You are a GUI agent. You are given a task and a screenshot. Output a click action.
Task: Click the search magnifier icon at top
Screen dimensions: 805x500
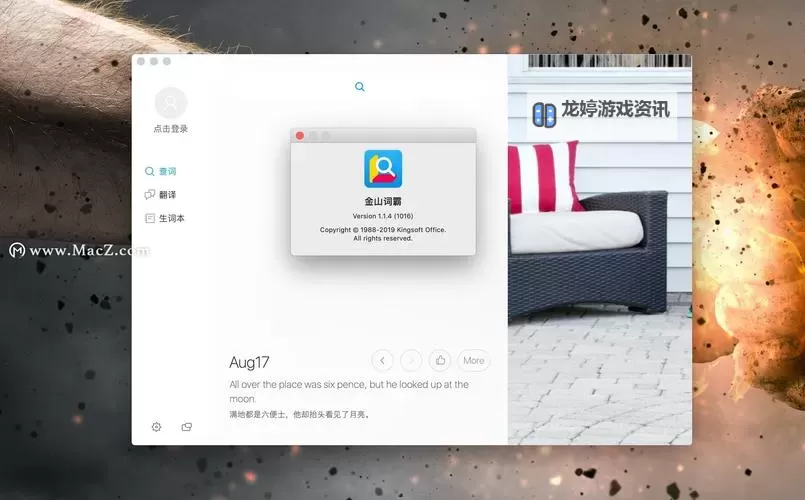360,87
